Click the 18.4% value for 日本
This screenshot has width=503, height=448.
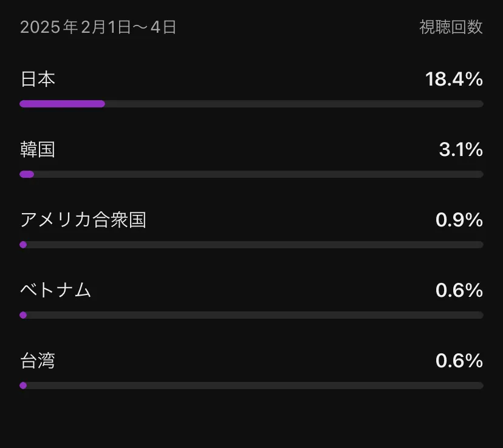(x=454, y=79)
